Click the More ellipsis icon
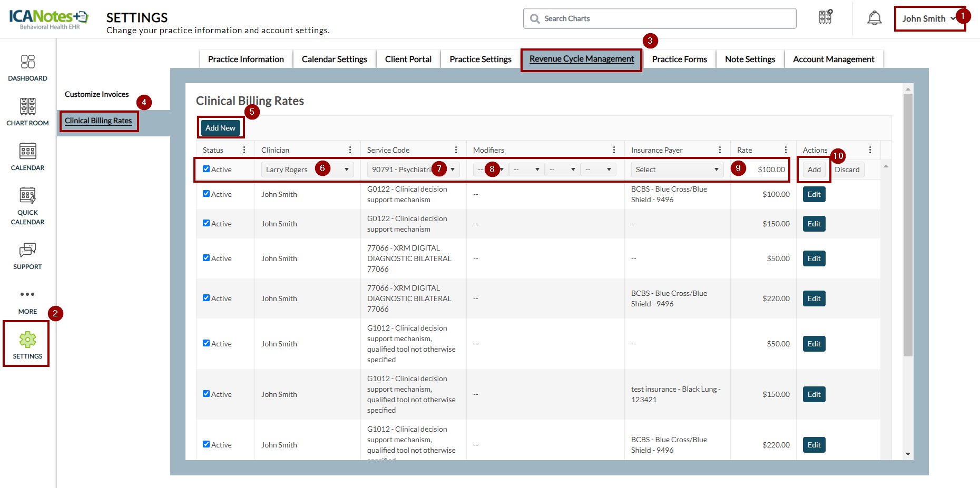This screenshot has height=488, width=980. 27,294
